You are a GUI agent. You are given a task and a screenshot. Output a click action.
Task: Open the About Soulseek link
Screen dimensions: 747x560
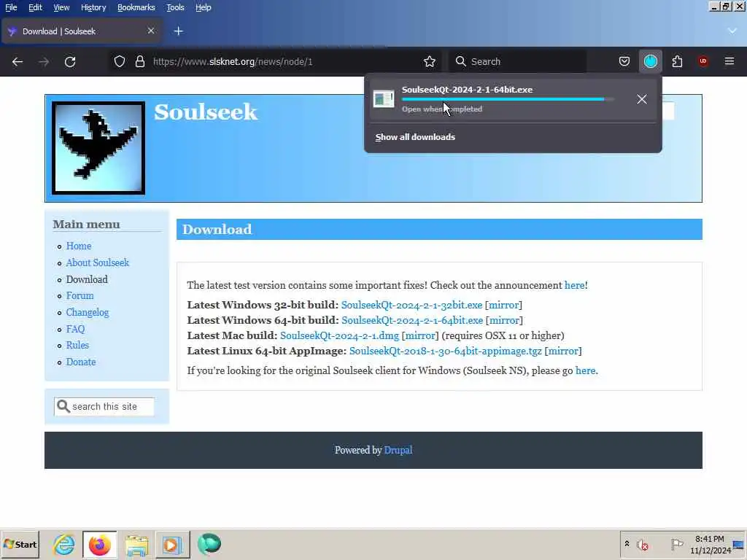97,262
